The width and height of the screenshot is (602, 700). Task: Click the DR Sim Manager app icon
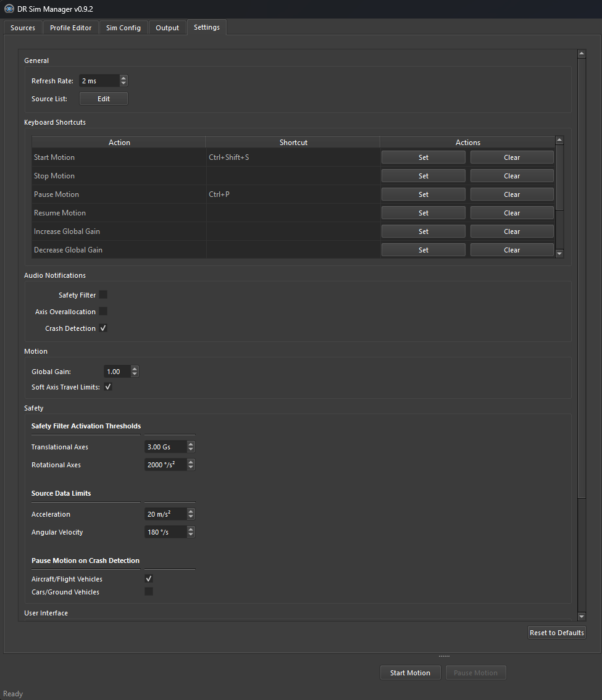point(9,9)
